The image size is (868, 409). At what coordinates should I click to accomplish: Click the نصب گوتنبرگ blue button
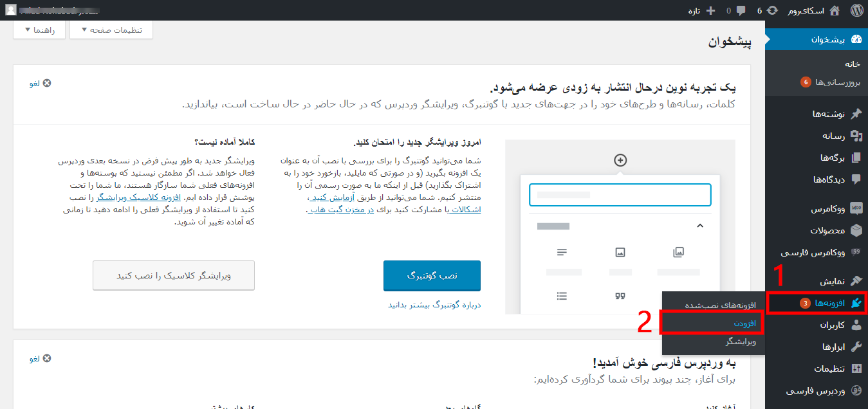click(x=432, y=275)
